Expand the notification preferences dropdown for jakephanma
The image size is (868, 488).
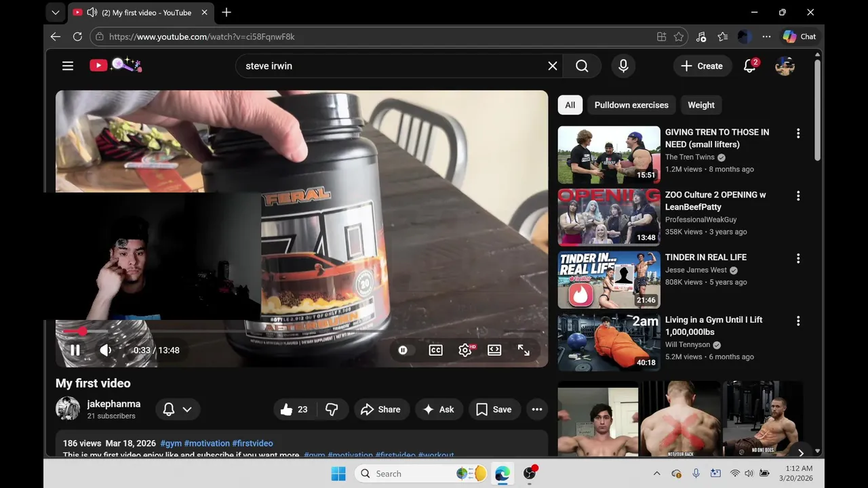(x=187, y=409)
